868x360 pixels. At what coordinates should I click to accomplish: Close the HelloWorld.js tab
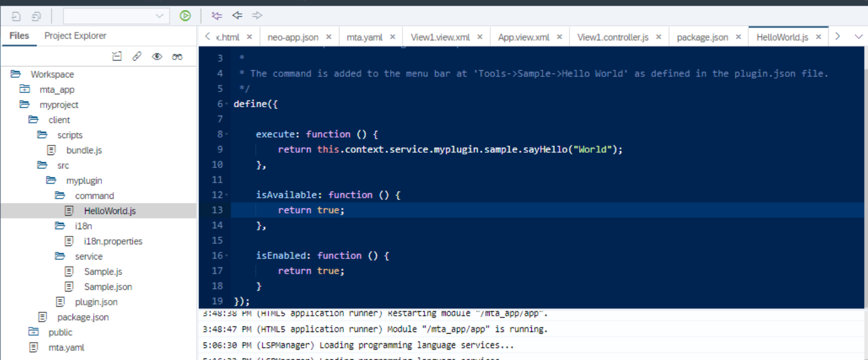[x=819, y=37]
